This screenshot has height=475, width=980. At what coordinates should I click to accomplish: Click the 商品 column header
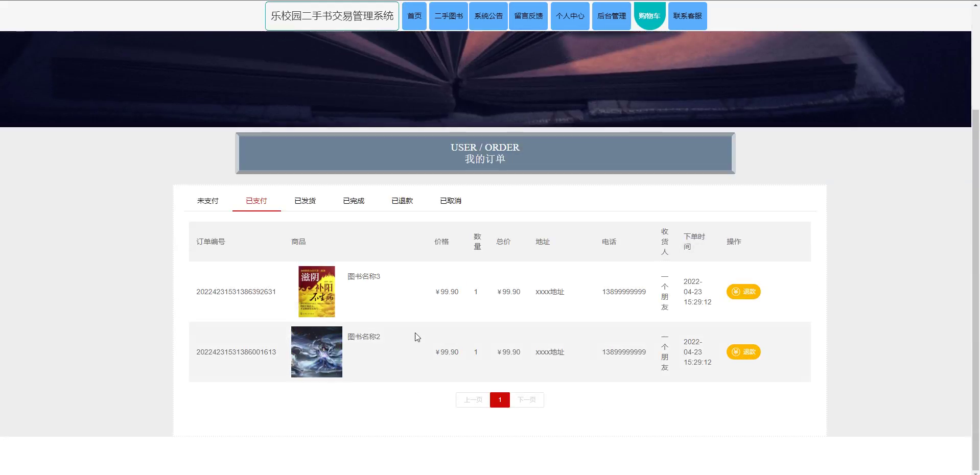[x=298, y=242]
